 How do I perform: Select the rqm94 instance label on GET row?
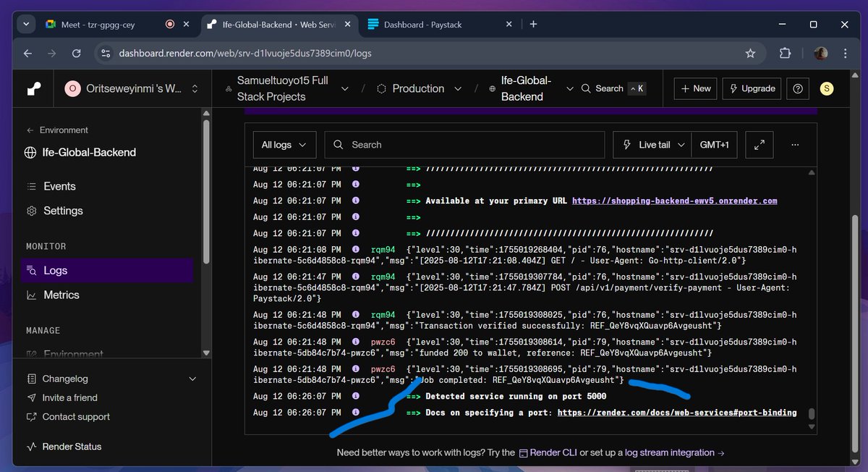coord(383,249)
